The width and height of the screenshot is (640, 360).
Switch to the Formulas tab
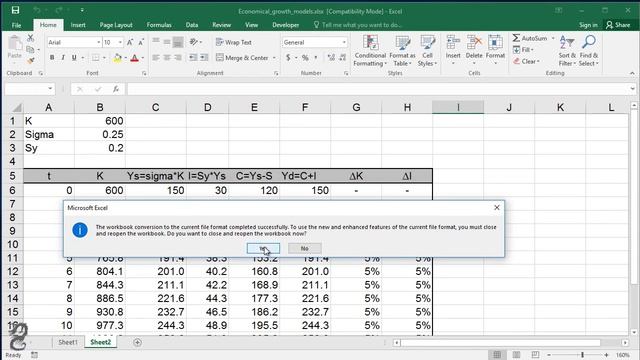tap(159, 25)
